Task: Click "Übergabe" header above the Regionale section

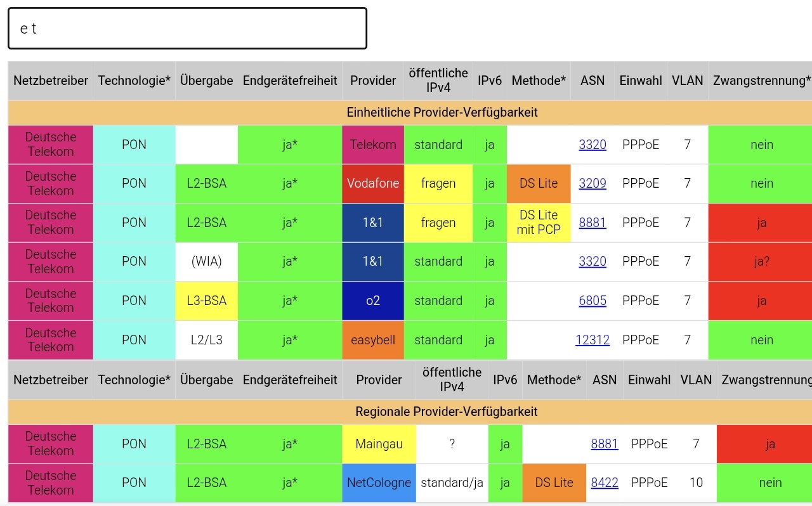Action: (207, 380)
